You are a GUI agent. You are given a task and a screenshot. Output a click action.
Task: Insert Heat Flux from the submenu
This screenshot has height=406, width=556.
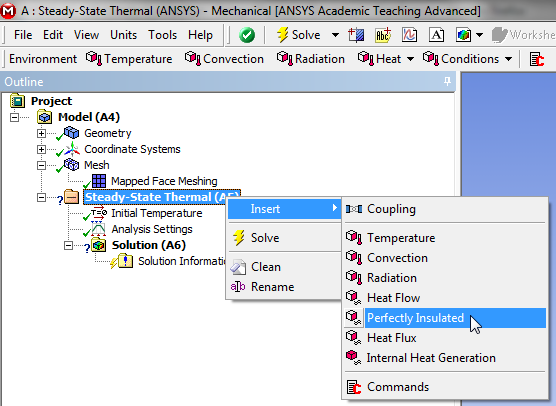(445, 338)
